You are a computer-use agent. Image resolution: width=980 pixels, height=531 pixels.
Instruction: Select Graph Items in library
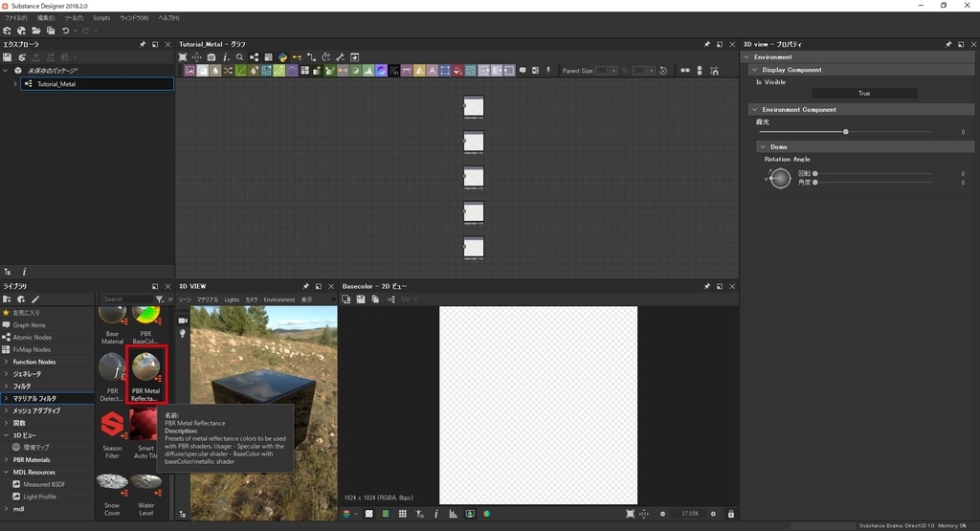[29, 325]
